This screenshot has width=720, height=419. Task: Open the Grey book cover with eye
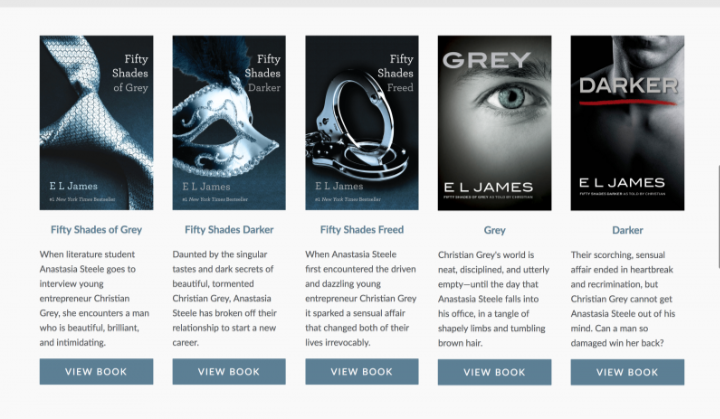tap(495, 123)
